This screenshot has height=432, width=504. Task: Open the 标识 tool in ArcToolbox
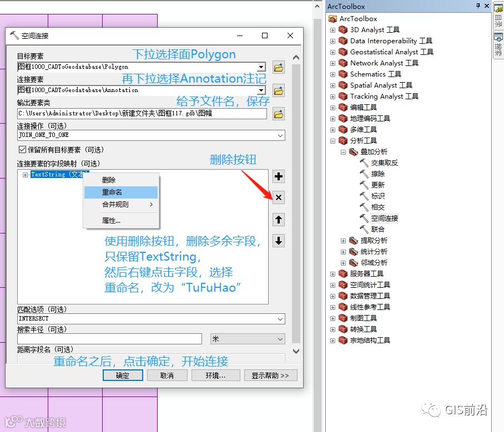377,196
